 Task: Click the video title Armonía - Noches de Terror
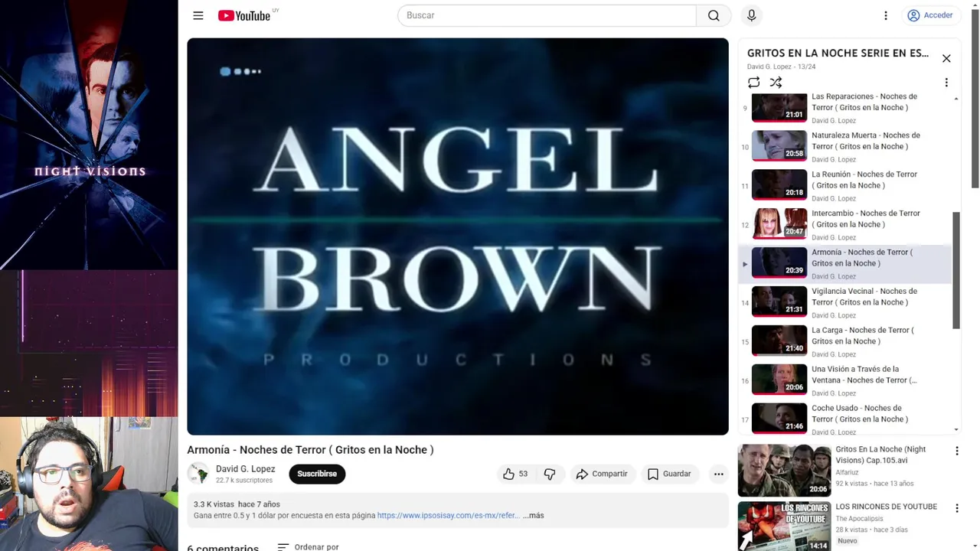pyautogui.click(x=310, y=450)
